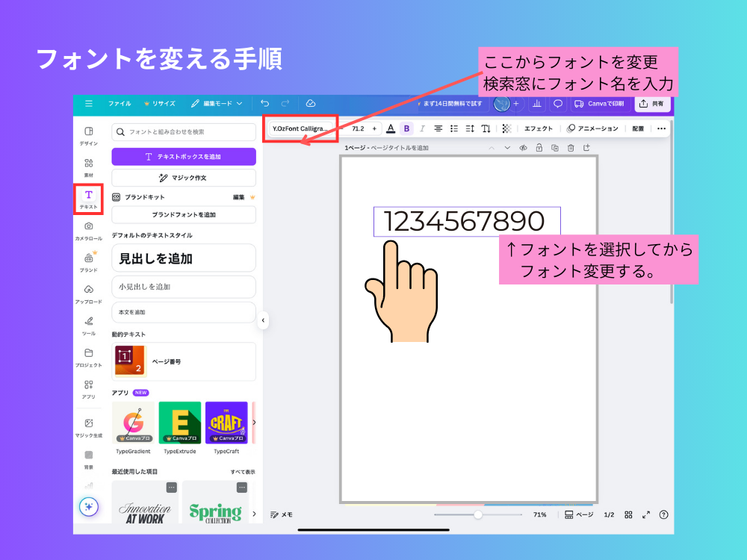Toggle bold formatting off for the text

[406, 128]
